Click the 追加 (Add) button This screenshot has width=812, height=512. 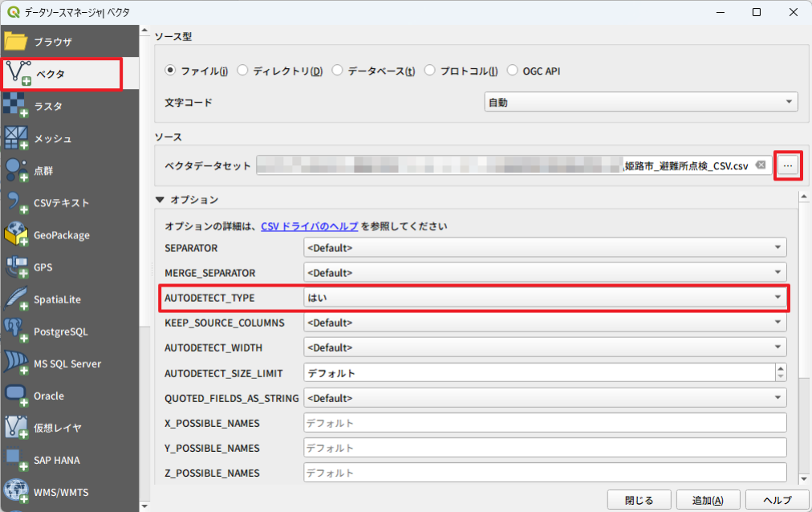pos(707,499)
